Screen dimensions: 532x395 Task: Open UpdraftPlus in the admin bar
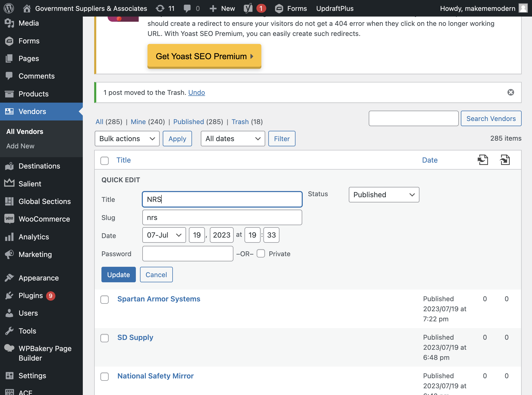coord(335,8)
